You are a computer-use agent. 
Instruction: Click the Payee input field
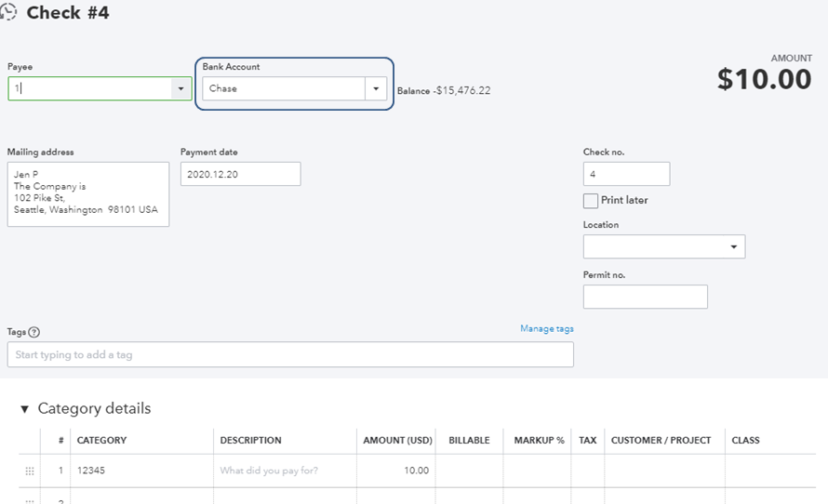click(91, 89)
